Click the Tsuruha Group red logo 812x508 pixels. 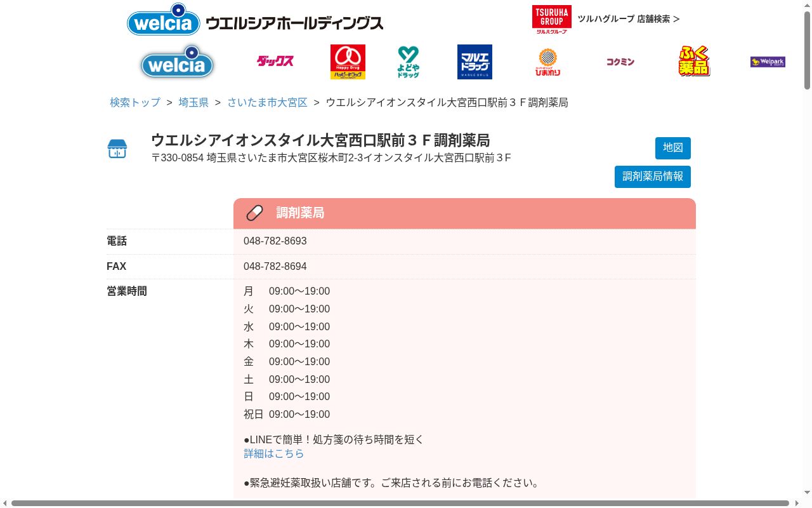click(551, 19)
